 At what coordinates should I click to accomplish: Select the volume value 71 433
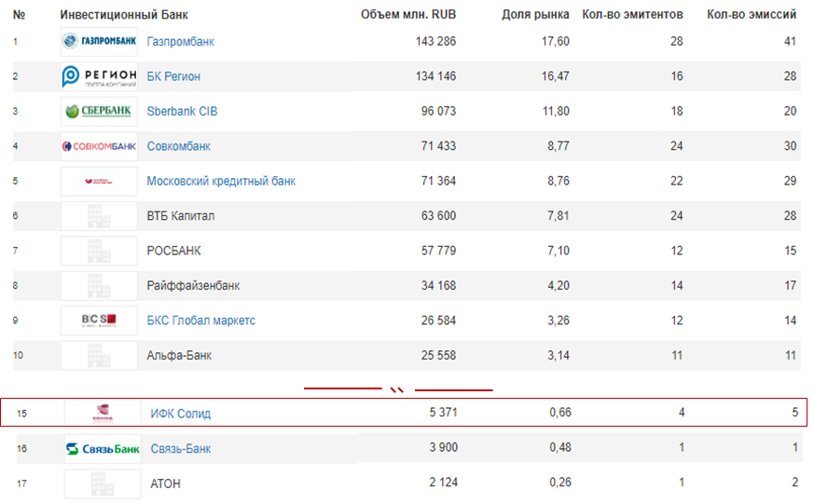[x=438, y=146]
